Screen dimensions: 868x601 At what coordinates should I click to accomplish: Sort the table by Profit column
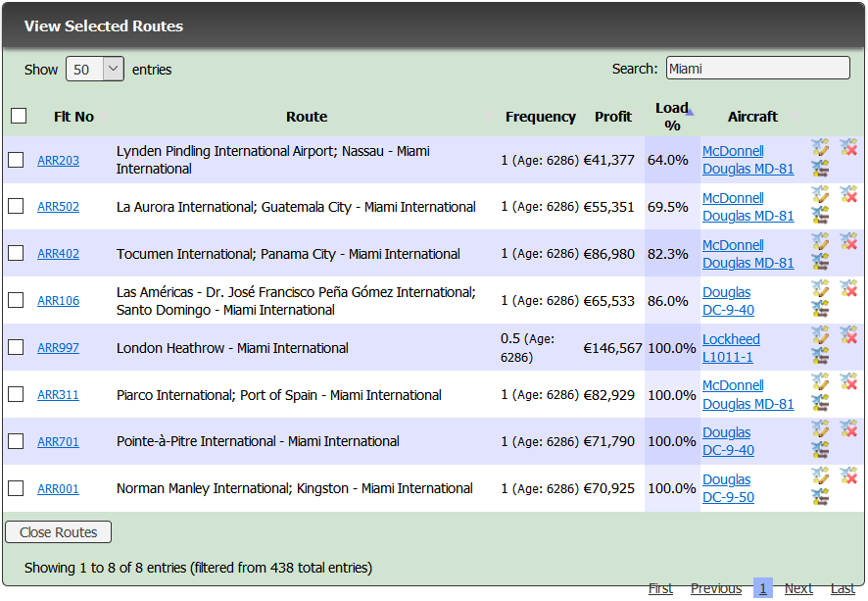pyautogui.click(x=613, y=117)
